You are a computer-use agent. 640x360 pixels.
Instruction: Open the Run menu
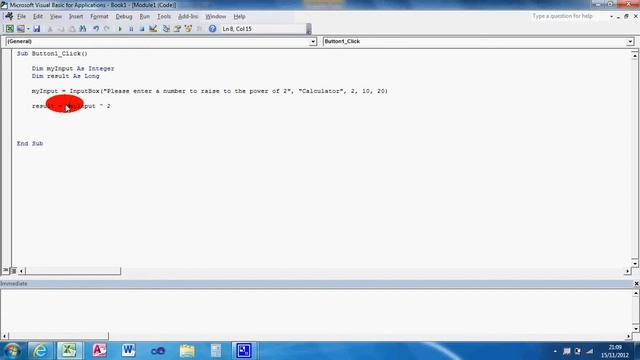pos(144,16)
